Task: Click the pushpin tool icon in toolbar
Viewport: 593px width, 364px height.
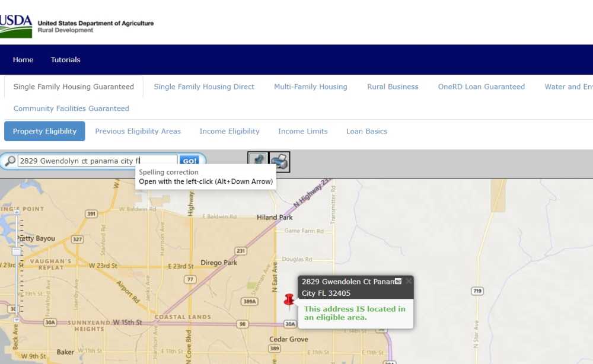Action: pos(258,161)
